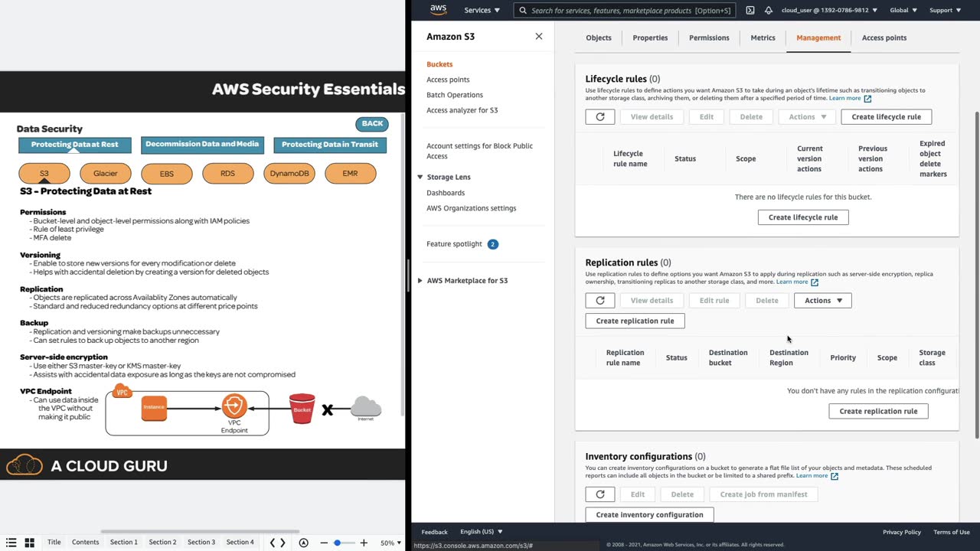Select the S3 pill on the slide
Image resolution: width=980 pixels, height=551 pixels.
[x=44, y=174]
